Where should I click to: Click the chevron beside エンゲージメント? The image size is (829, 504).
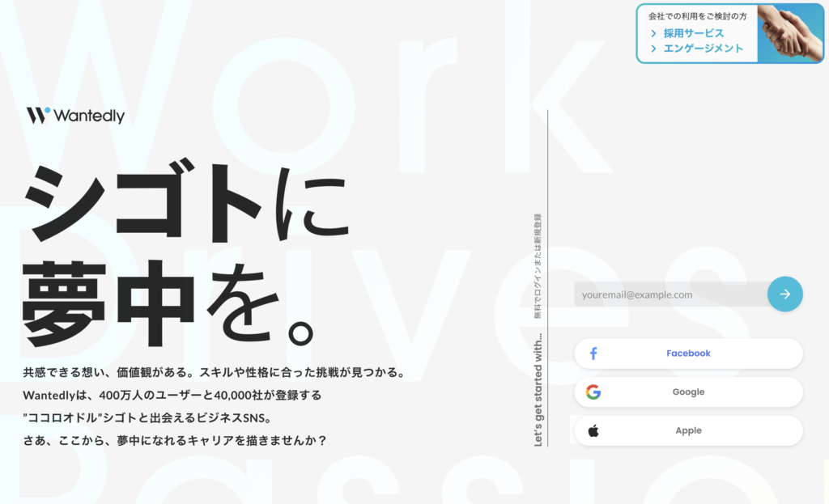click(x=653, y=49)
